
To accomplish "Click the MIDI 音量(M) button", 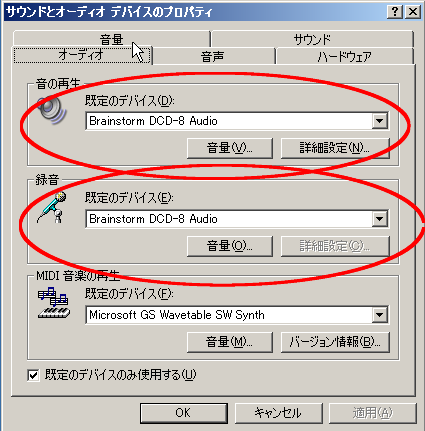I will coord(230,342).
